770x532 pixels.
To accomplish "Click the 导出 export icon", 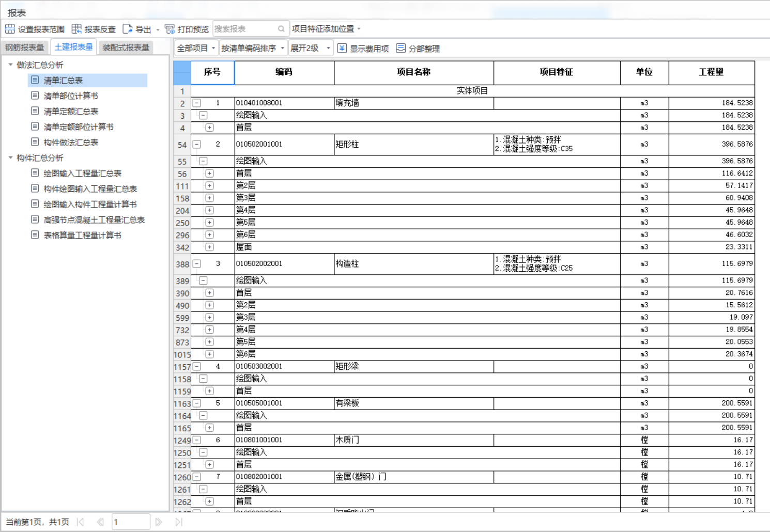I will coord(128,29).
